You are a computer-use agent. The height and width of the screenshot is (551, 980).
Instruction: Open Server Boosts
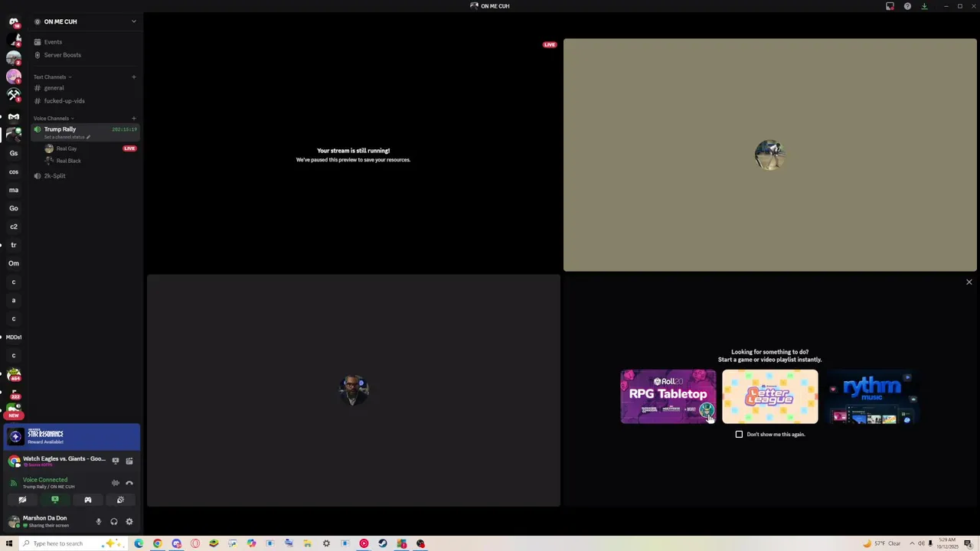coord(62,55)
